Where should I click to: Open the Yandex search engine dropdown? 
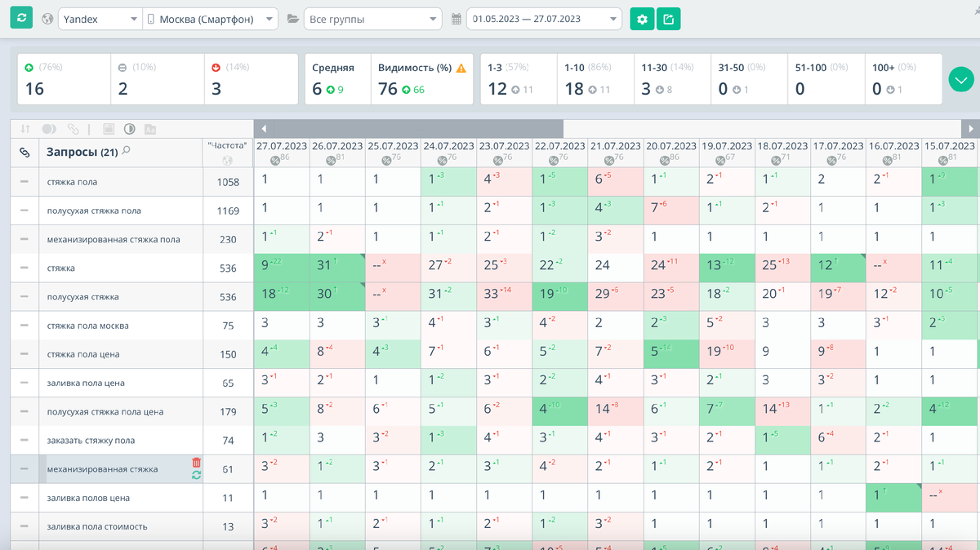pyautogui.click(x=99, y=19)
